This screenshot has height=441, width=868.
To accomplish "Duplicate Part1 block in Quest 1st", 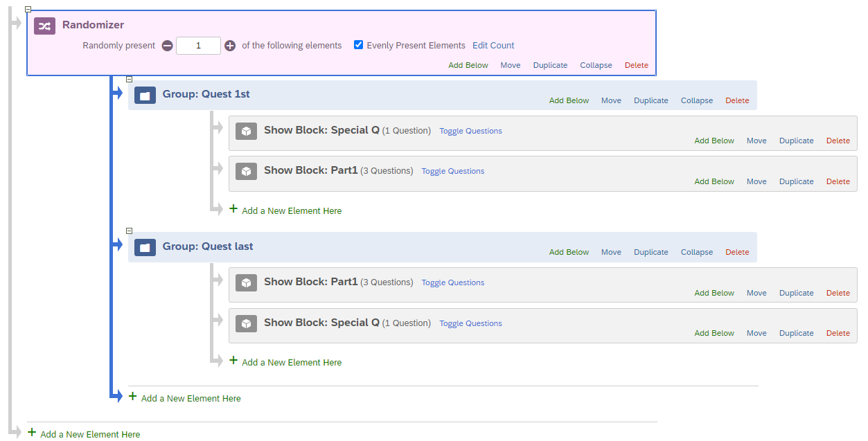I will (x=797, y=181).
